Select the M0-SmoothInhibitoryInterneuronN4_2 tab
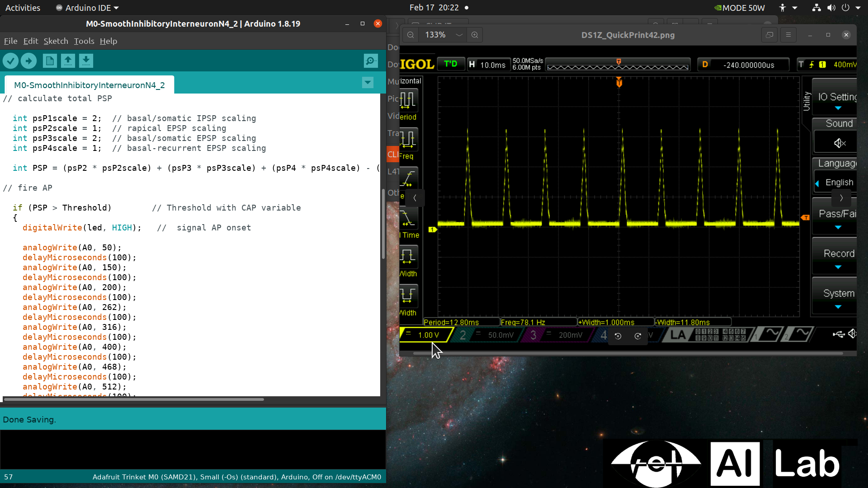 pos(89,85)
